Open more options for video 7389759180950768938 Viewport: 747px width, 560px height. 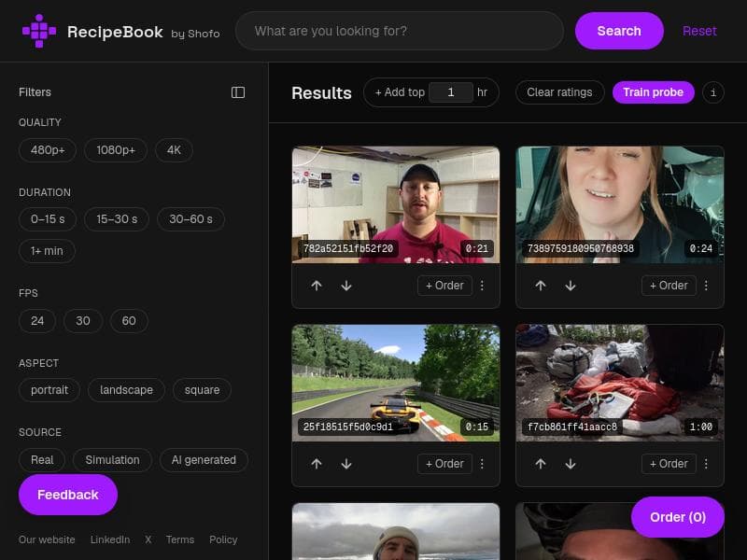[706, 286]
